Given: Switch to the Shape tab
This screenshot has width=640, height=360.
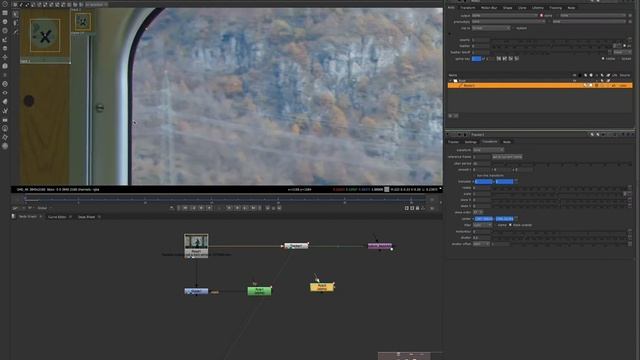Looking at the screenshot, I should (508, 8).
